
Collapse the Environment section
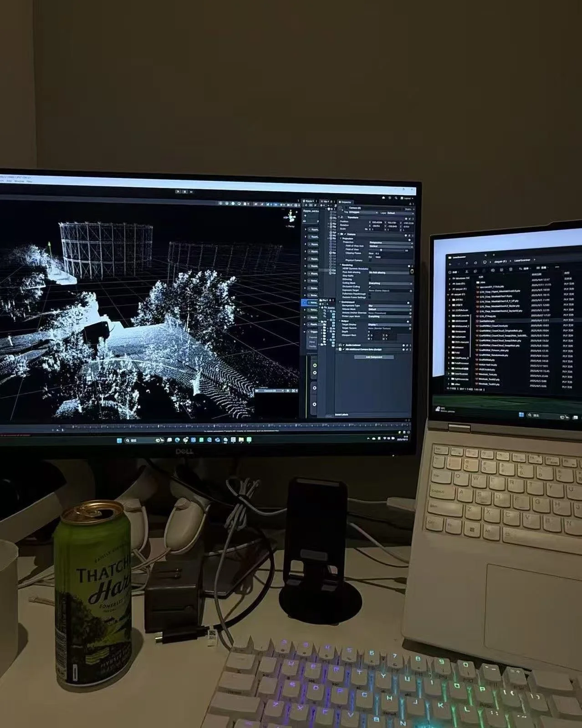[x=340, y=302]
